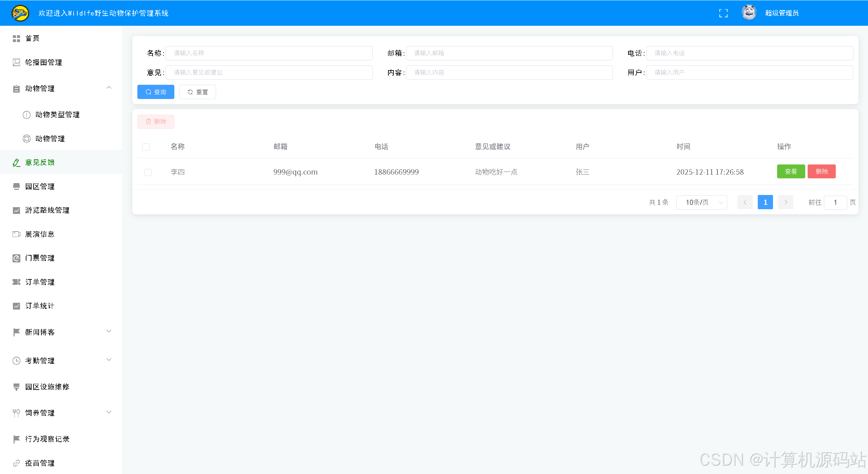The image size is (868, 474).
Task: Toggle fullscreen mode icon
Action: coord(723,13)
